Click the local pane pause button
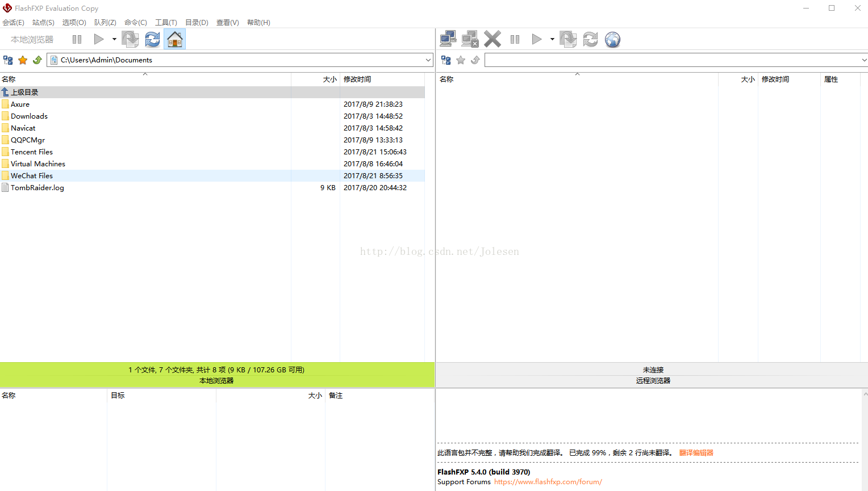Image resolution: width=868 pixels, height=491 pixels. click(77, 39)
